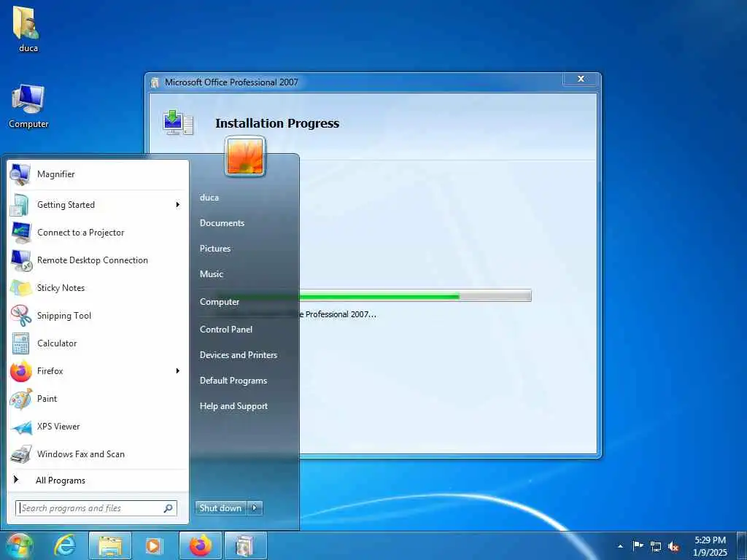
Task: Open Devices and Printers
Action: point(239,355)
